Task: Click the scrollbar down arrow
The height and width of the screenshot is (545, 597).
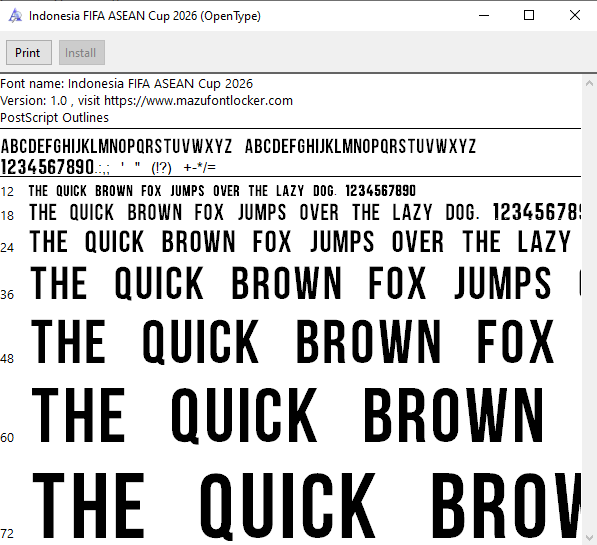Action: pos(589,537)
